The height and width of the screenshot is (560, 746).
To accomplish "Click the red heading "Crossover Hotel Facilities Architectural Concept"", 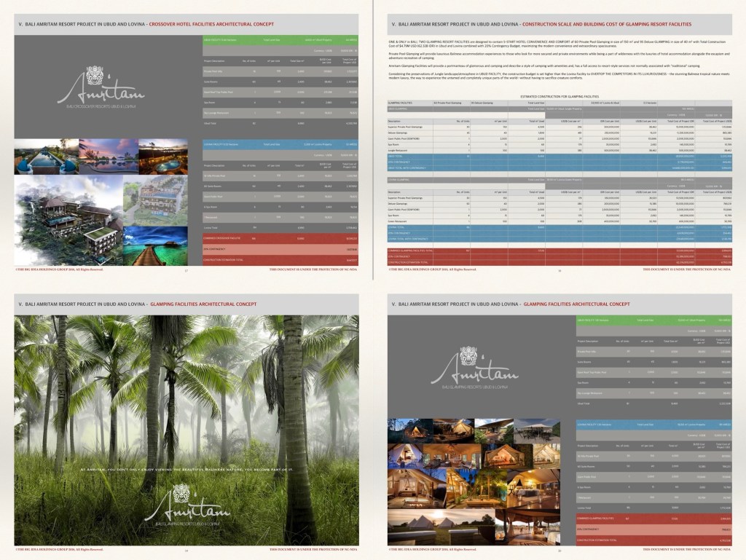I will tap(211, 24).
